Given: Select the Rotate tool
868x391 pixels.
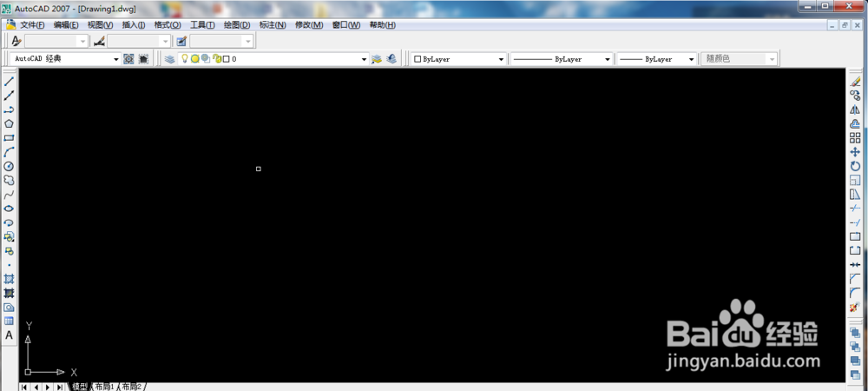Looking at the screenshot, I should 855,166.
